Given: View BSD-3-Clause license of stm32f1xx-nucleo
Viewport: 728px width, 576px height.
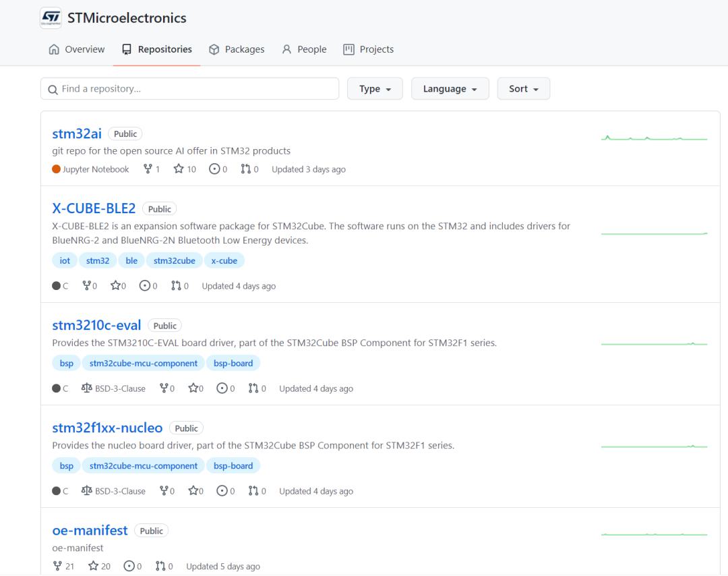Looking at the screenshot, I should point(113,491).
